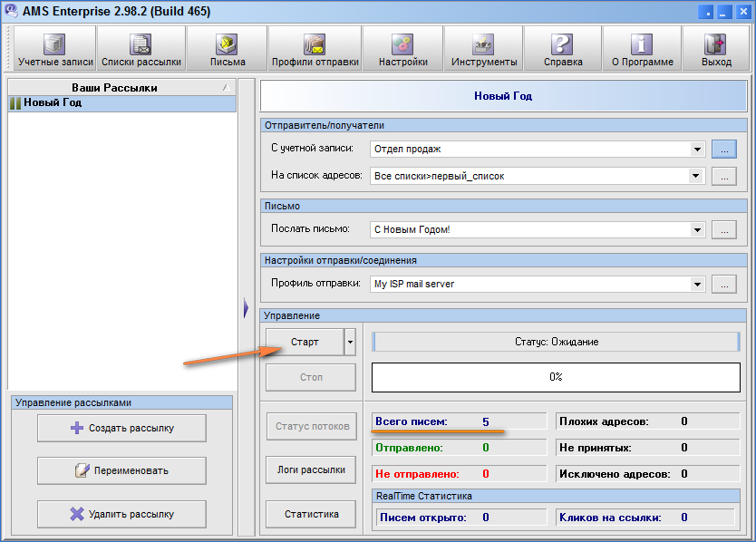The image size is (756, 542).
Task: Click the 0% progress bar
Action: [x=556, y=377]
